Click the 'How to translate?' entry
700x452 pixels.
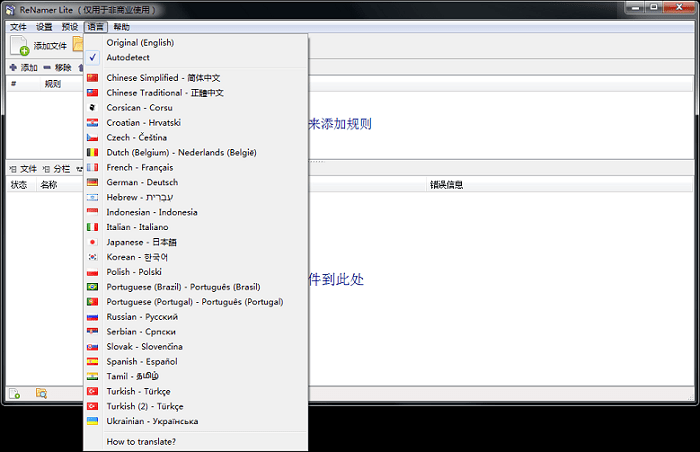[141, 441]
